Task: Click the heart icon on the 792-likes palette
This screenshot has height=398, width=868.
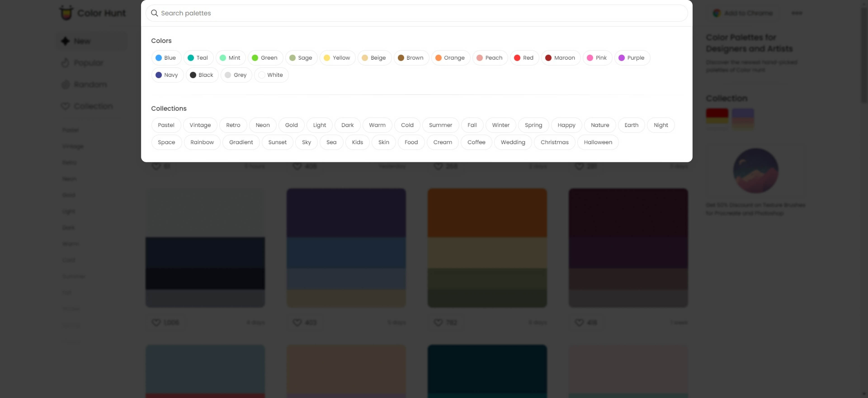Action: 438,322
